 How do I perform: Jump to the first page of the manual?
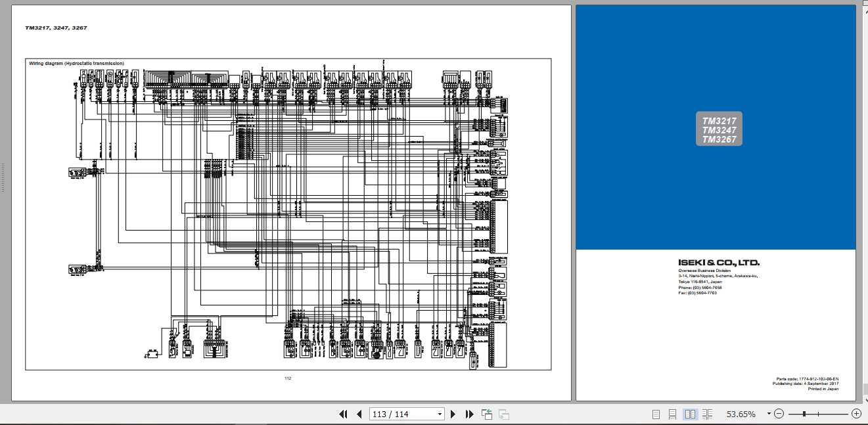click(344, 414)
